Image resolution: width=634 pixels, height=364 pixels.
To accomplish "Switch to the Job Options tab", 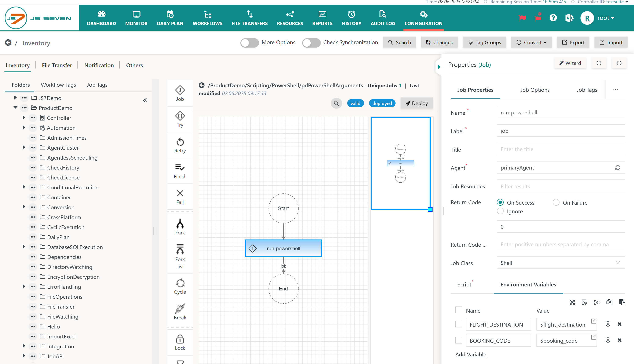I will coord(535,90).
